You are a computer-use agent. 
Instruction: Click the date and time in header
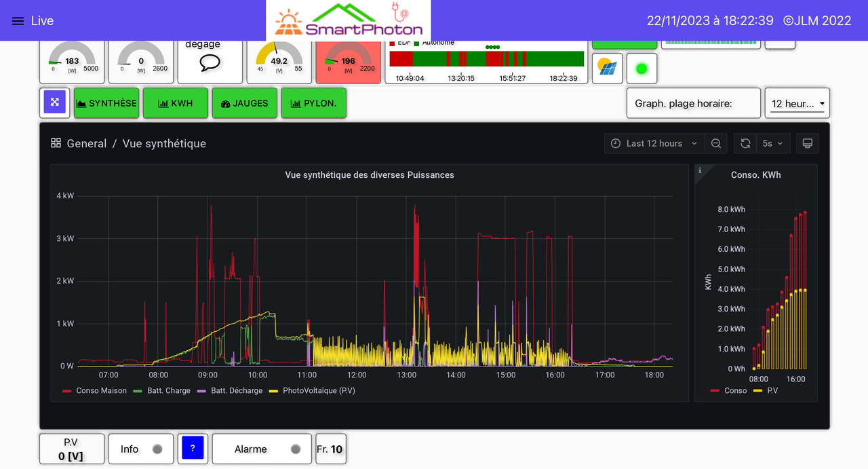point(710,21)
